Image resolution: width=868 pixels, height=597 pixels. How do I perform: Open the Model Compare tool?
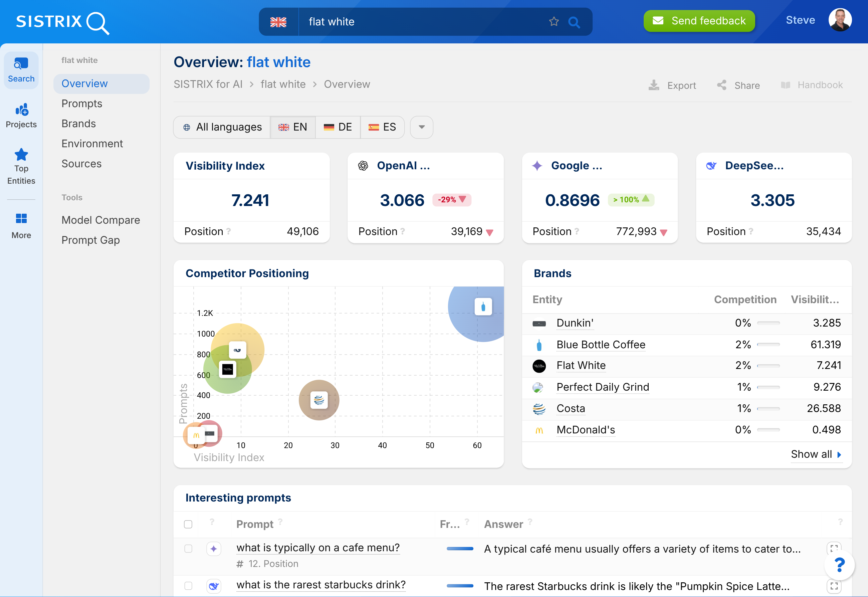[x=100, y=220]
